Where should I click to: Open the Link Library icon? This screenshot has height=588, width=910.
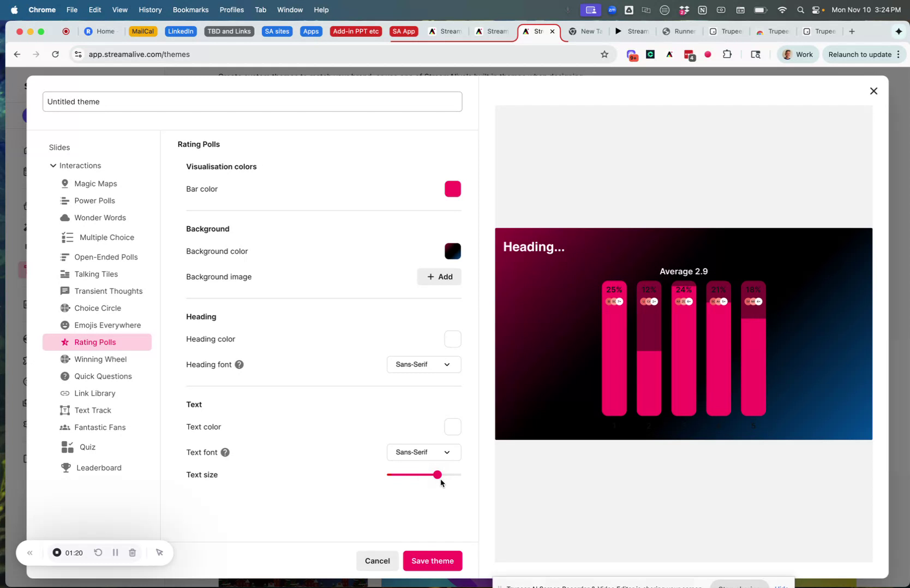click(65, 393)
